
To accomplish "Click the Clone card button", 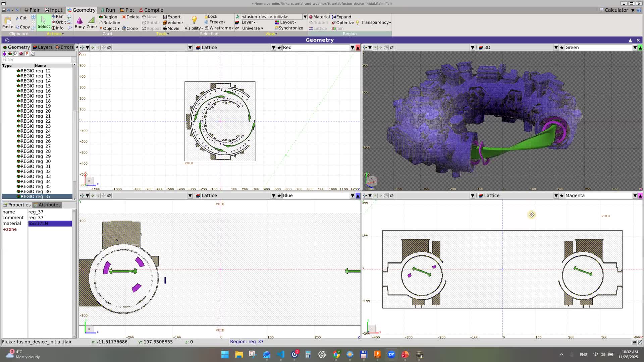I will pyautogui.click(x=130, y=28).
